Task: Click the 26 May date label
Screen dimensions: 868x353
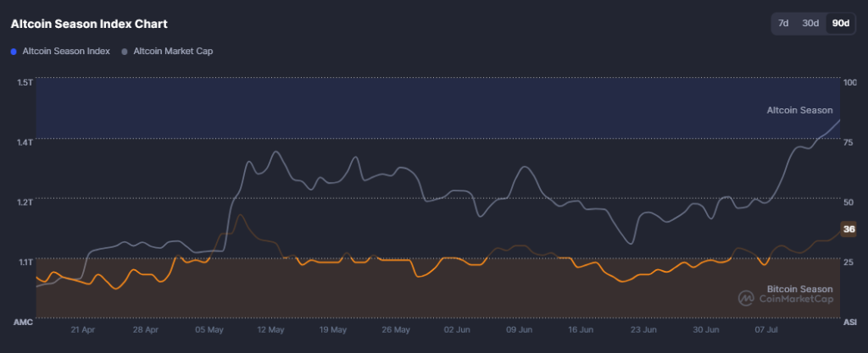Action: coord(397,330)
